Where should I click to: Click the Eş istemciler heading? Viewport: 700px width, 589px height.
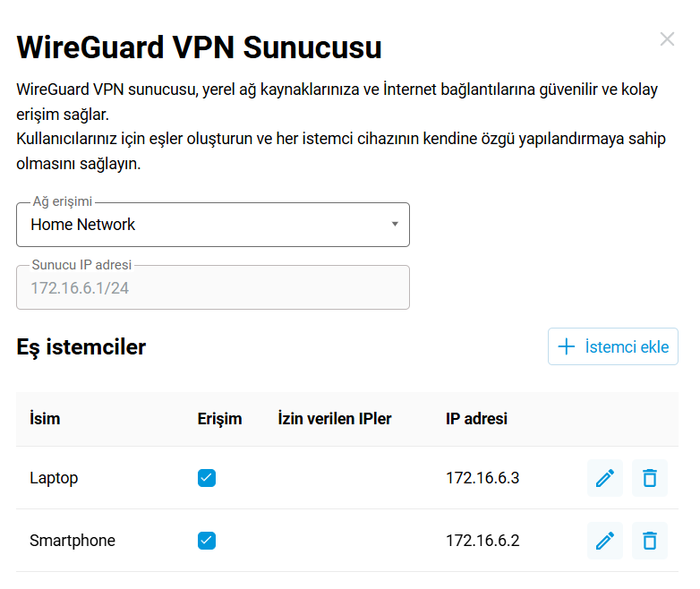point(81,347)
